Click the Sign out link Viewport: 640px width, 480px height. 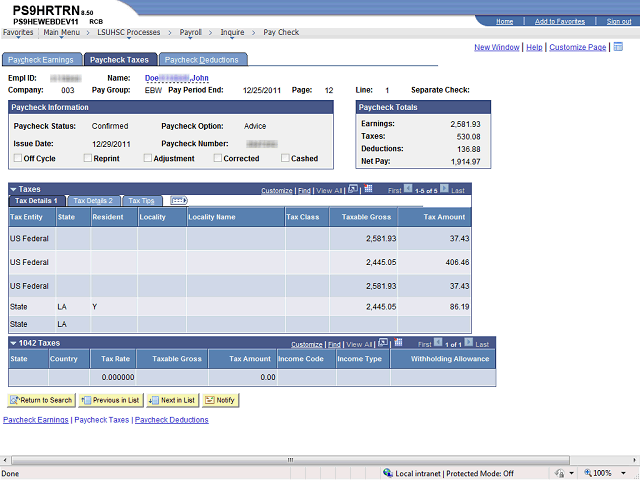pyautogui.click(x=619, y=21)
